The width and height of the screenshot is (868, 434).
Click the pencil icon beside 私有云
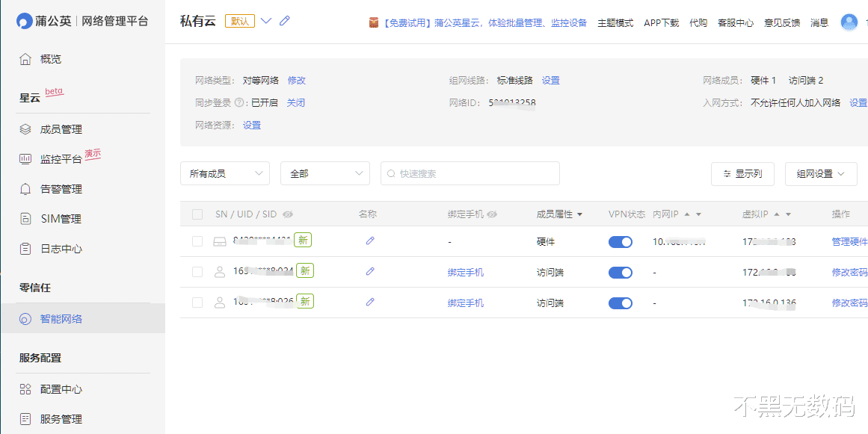point(284,20)
